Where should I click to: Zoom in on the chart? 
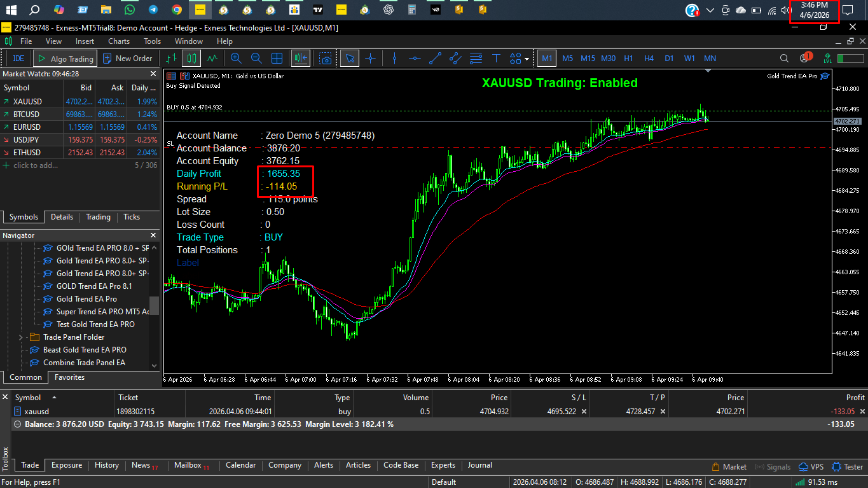236,59
